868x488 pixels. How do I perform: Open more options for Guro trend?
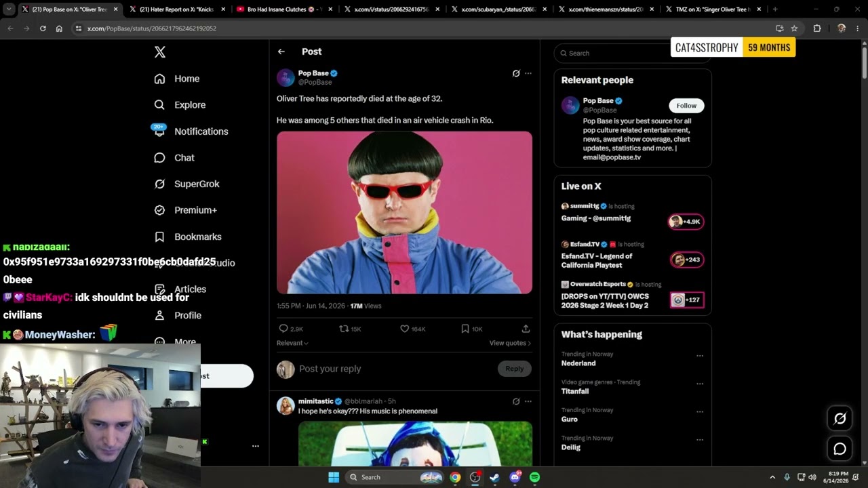coord(700,411)
